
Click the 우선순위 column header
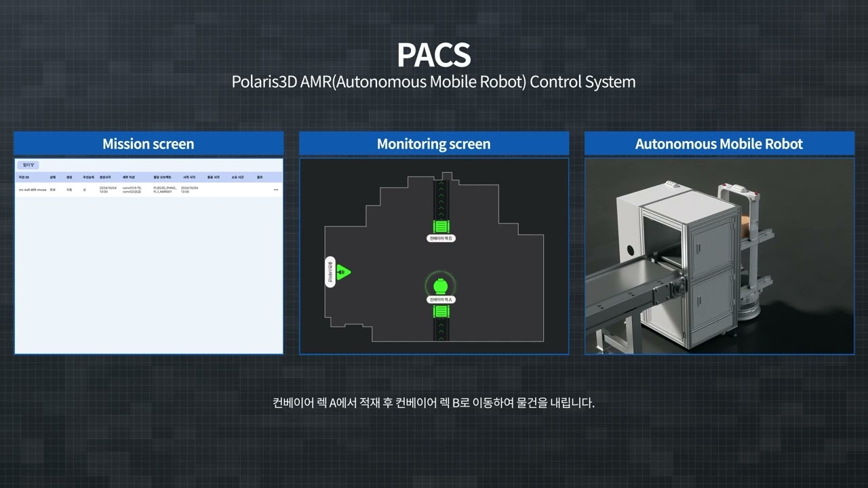tap(88, 178)
